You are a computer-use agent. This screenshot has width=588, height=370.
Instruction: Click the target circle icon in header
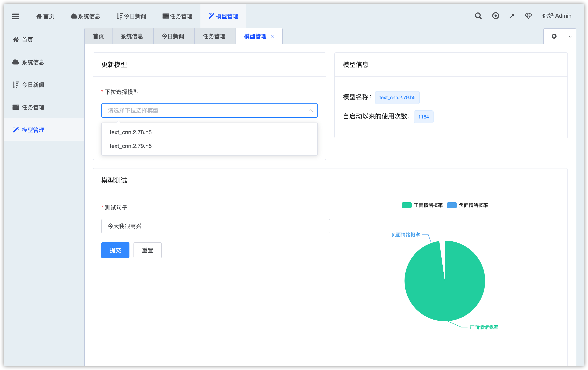coord(495,16)
